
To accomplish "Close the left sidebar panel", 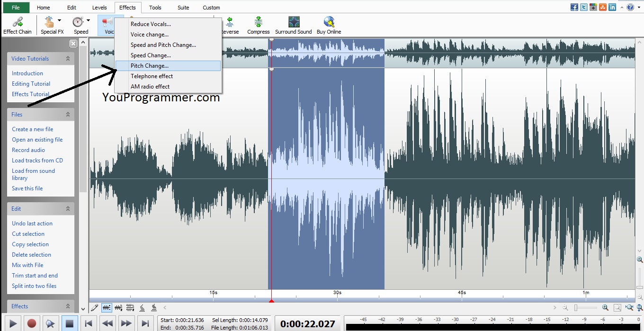I will pos(73,44).
